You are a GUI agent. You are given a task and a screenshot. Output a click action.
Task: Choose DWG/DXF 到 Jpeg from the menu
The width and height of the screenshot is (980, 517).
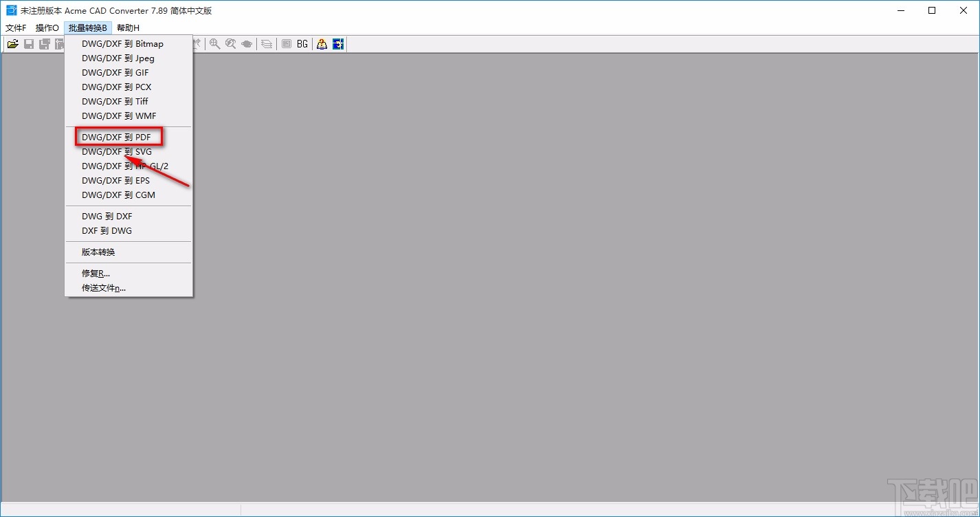[x=117, y=58]
